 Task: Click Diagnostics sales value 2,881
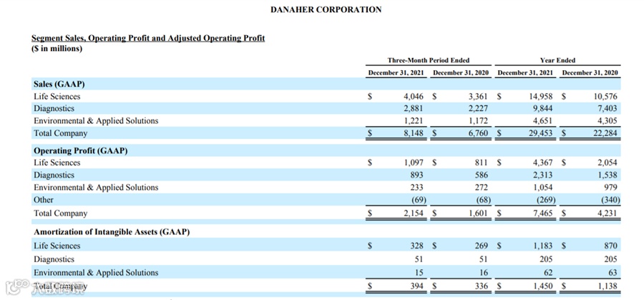(413, 109)
